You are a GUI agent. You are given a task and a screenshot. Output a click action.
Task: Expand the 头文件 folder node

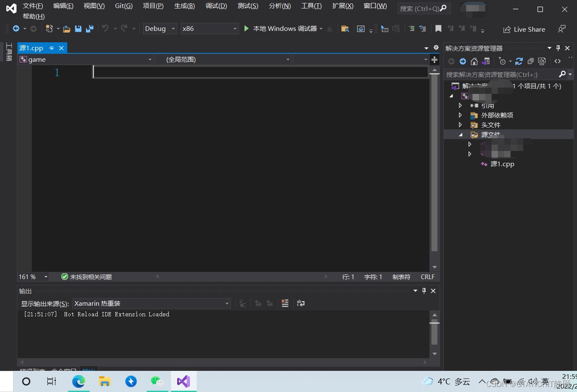(x=460, y=125)
